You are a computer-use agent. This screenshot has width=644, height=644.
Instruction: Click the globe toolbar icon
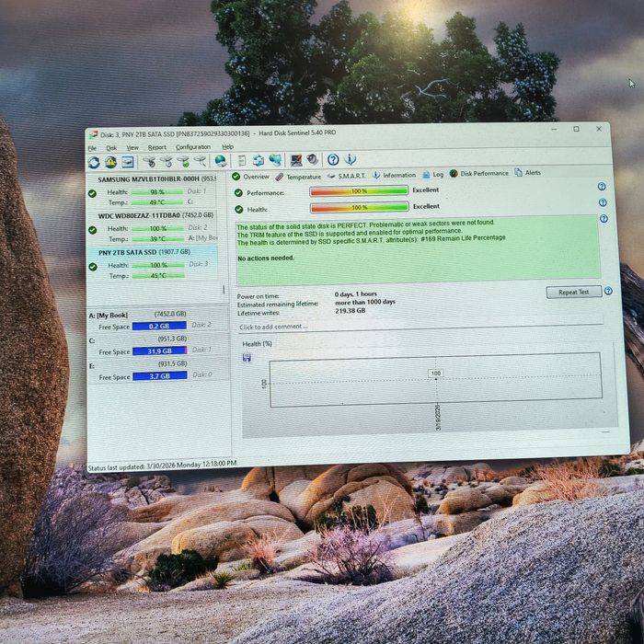[x=221, y=161]
